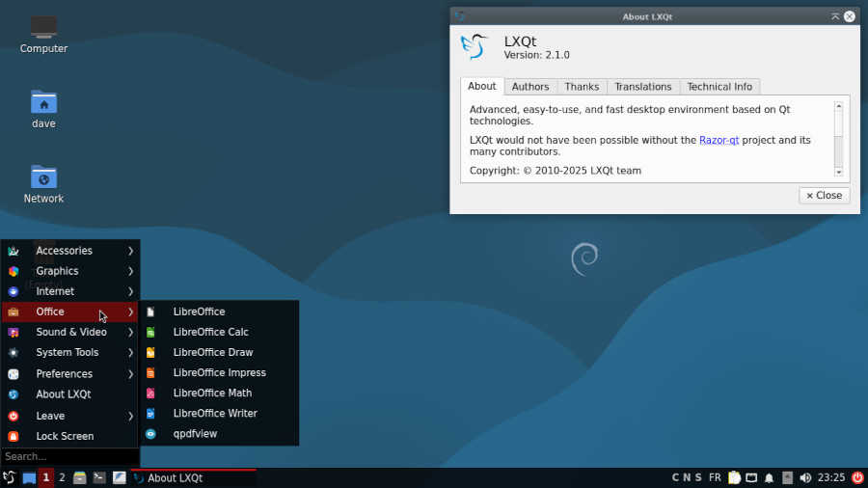Expand the Accessories submenu arrow

tap(130, 251)
